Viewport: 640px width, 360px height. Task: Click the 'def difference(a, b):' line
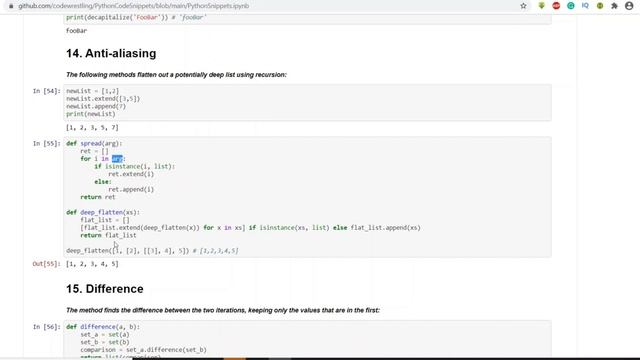pyautogui.click(x=103, y=327)
